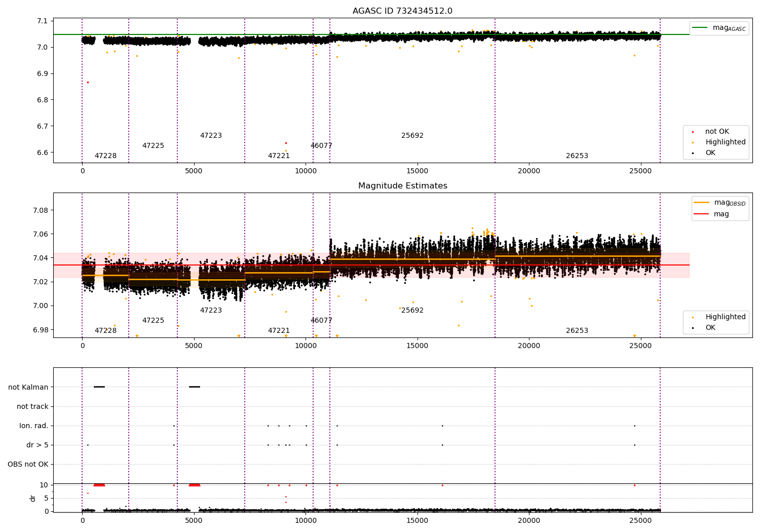760x532 pixels.
Task: Click obsid label 26253 in the top plot
Action: (x=577, y=156)
